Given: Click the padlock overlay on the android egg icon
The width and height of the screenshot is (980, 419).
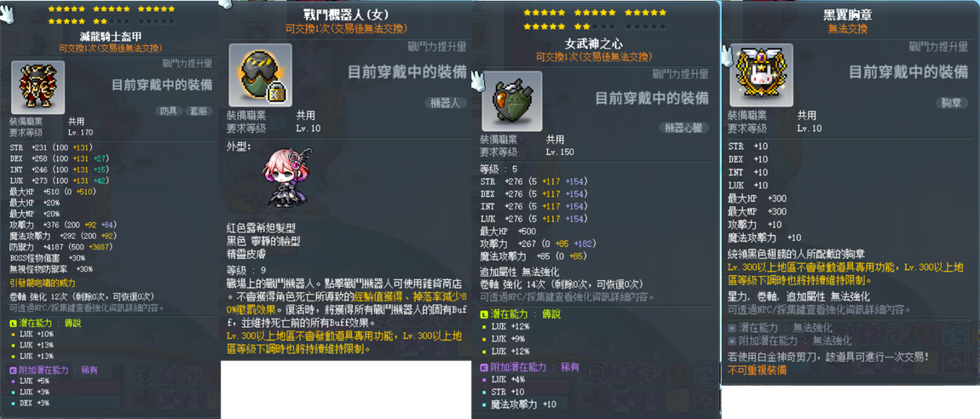Looking at the screenshot, I should (275, 93).
